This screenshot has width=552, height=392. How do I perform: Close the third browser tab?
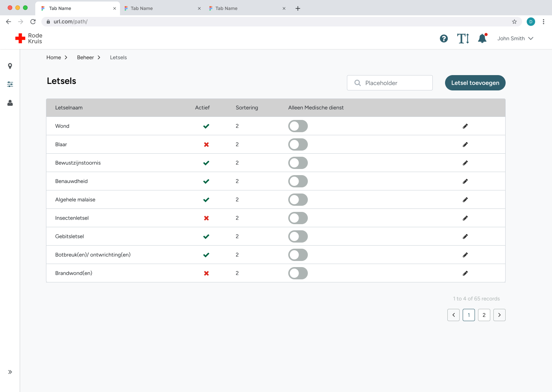284,8
